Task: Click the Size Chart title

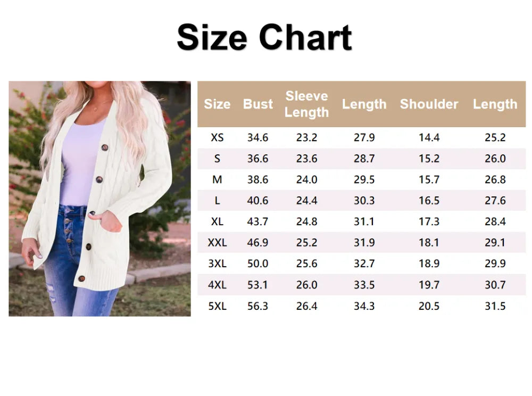Action: pos(264,37)
